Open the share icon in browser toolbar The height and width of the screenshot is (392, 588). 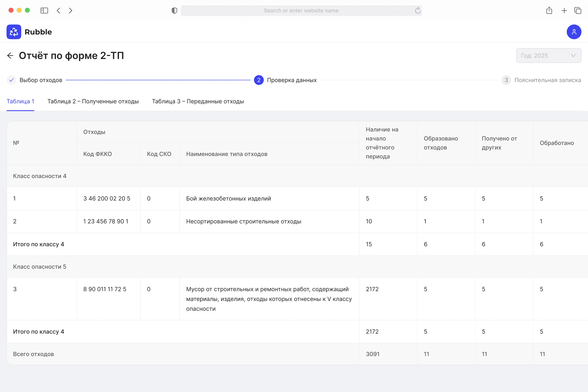coord(549,11)
